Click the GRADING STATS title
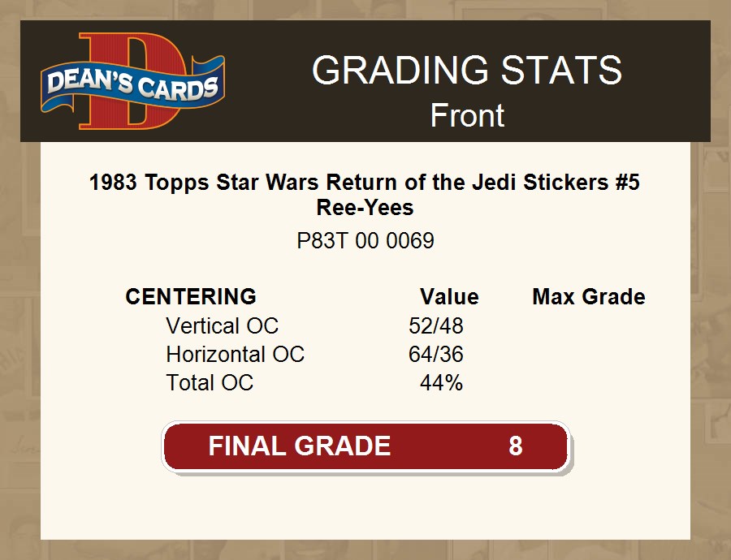This screenshot has height=560, width=731. point(467,71)
